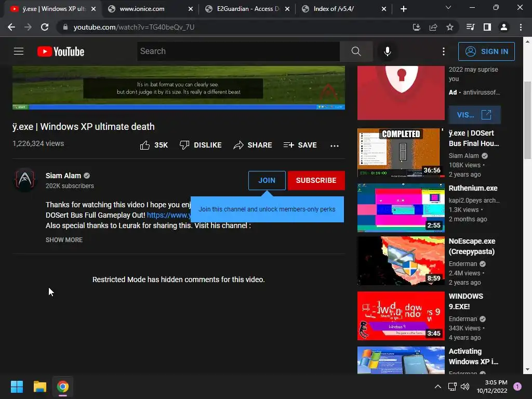Reload the page
Screen dimensions: 532x399
[45, 27]
